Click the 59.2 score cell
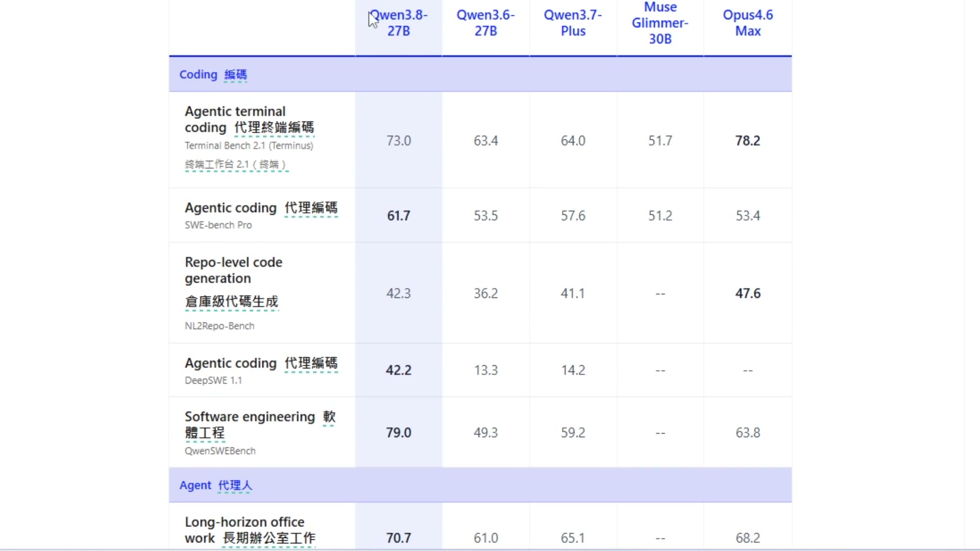The image size is (980, 551). [573, 433]
